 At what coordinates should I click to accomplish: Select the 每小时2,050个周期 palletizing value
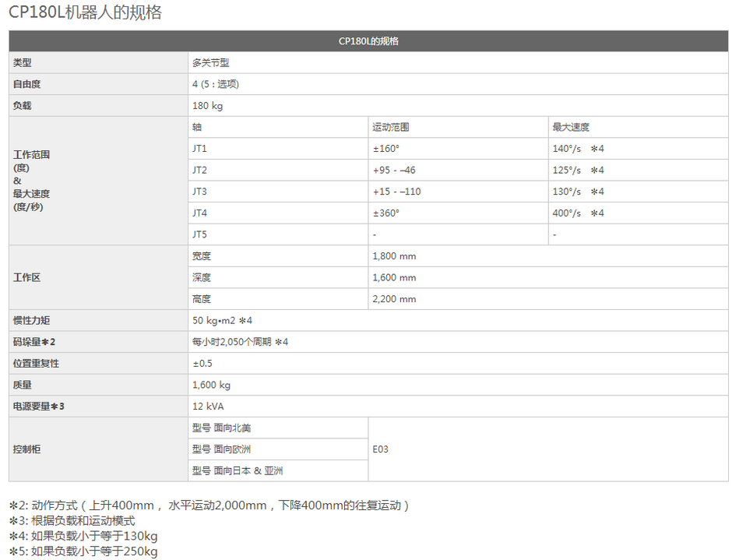[x=240, y=342]
